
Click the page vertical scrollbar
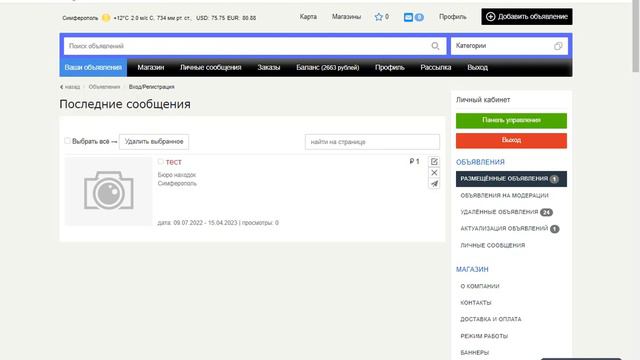[636, 37]
